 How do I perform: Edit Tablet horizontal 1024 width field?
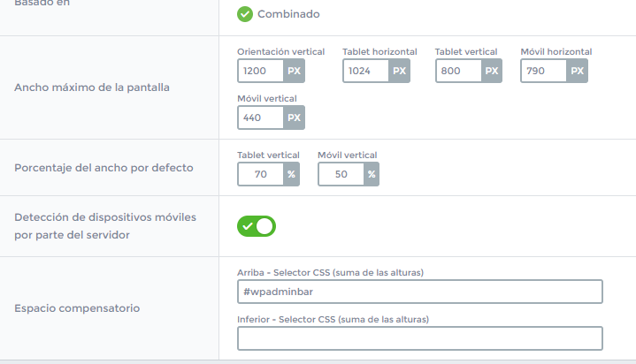click(365, 71)
